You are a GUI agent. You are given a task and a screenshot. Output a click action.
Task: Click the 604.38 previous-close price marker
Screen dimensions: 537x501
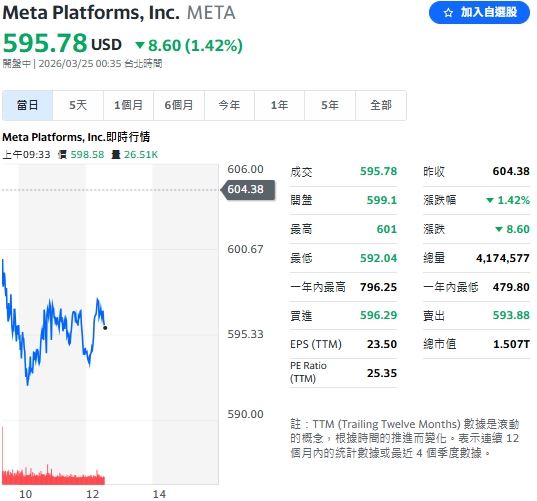coord(248,189)
